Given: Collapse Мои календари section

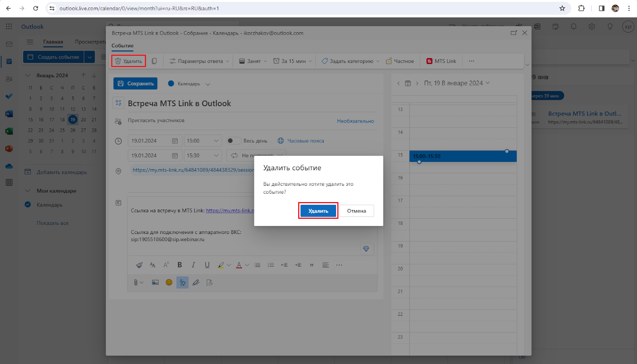Looking at the screenshot, I should click(x=28, y=191).
